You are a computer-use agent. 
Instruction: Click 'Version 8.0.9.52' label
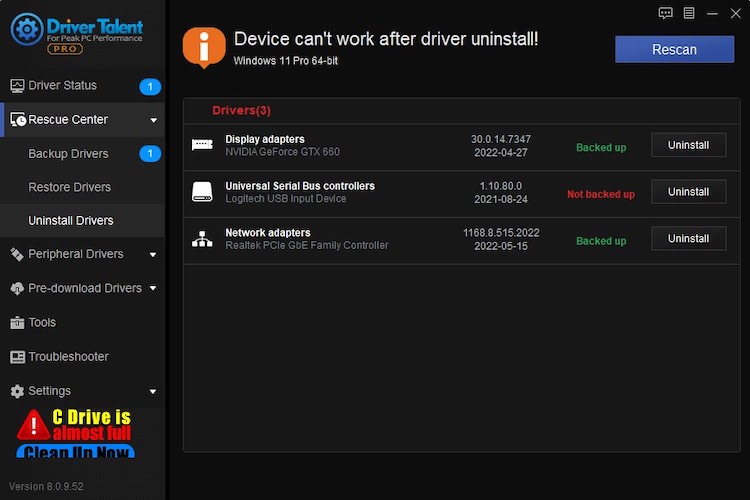click(46, 487)
